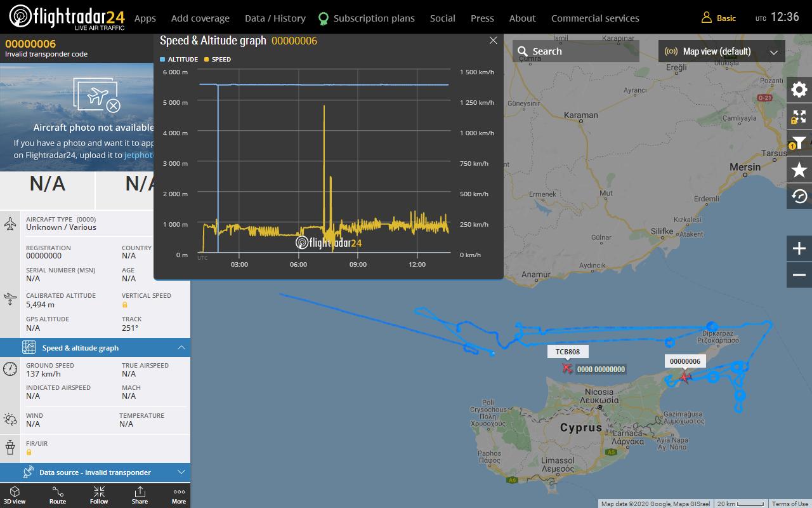Click the Karaman city label on map
Screen dimensions: 812x508
coord(581,115)
